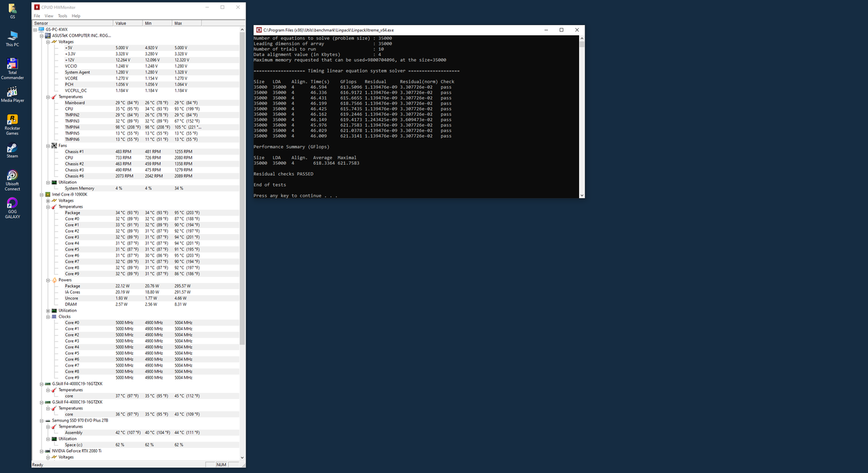Screen dimensions: 868x473
Task: Click the thermometer icon of Intel Core i9 Temperatures
Action: click(x=54, y=206)
